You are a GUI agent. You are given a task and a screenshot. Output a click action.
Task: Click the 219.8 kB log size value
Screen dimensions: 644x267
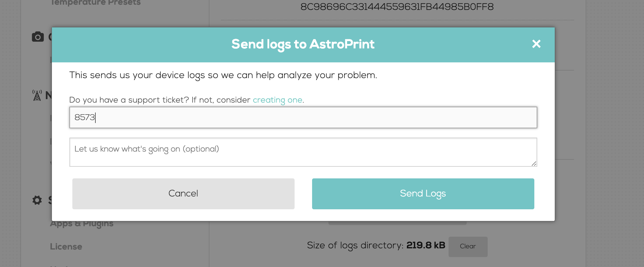tap(426, 245)
